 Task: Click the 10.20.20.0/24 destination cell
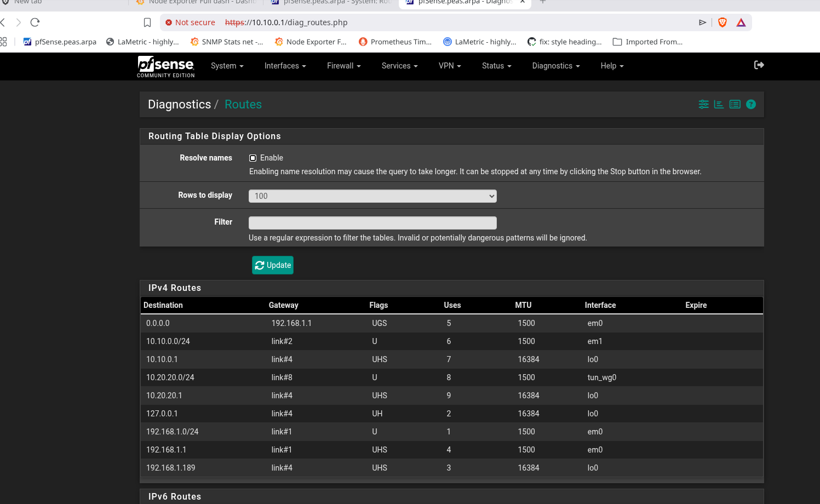[170, 377]
